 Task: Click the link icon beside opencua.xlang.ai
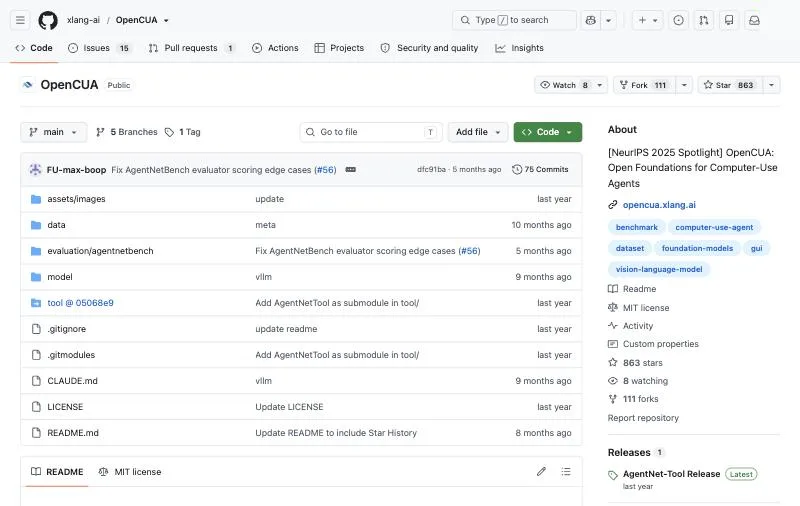click(613, 205)
